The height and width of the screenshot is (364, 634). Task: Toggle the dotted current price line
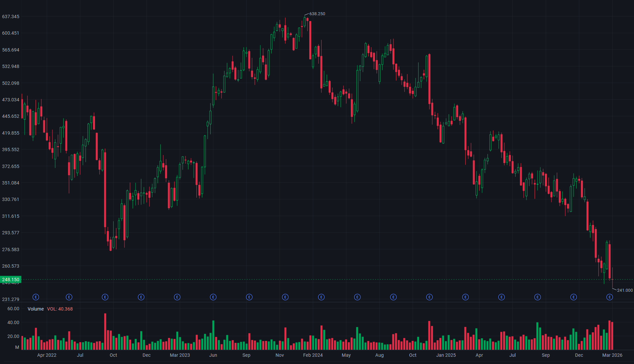pos(297,279)
